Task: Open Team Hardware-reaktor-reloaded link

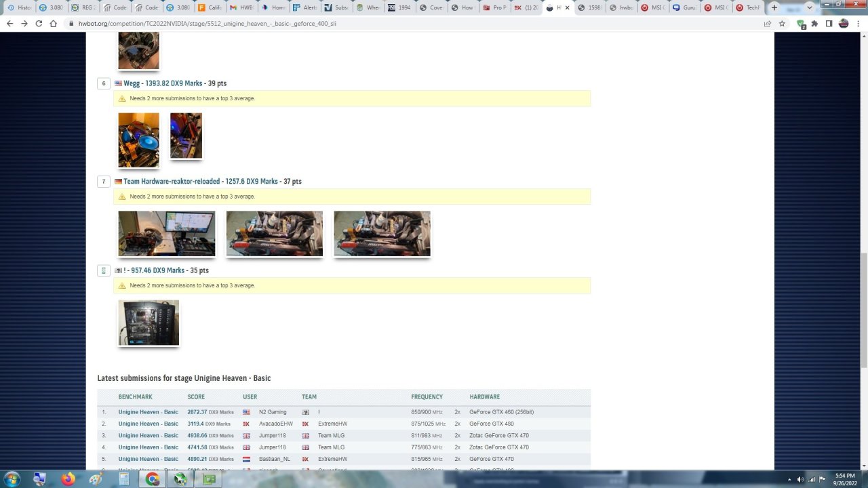Action: click(x=172, y=182)
